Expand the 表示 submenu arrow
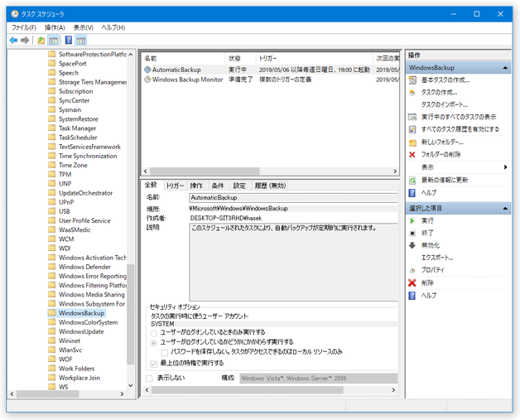This screenshot has height=420, width=520. (505, 167)
